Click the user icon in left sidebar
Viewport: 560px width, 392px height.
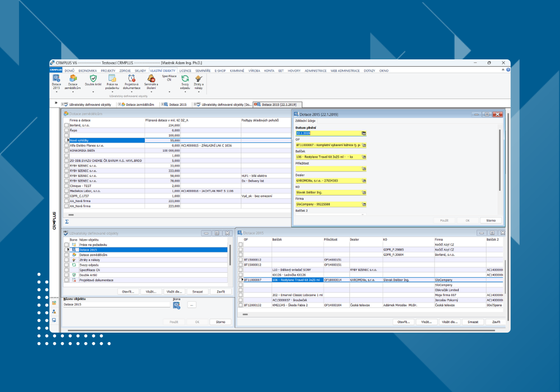(x=54, y=311)
